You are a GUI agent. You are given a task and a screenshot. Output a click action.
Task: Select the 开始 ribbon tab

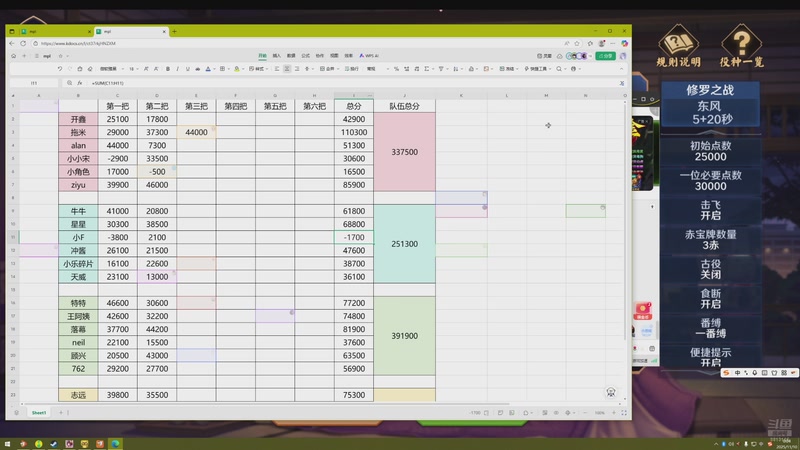262,56
